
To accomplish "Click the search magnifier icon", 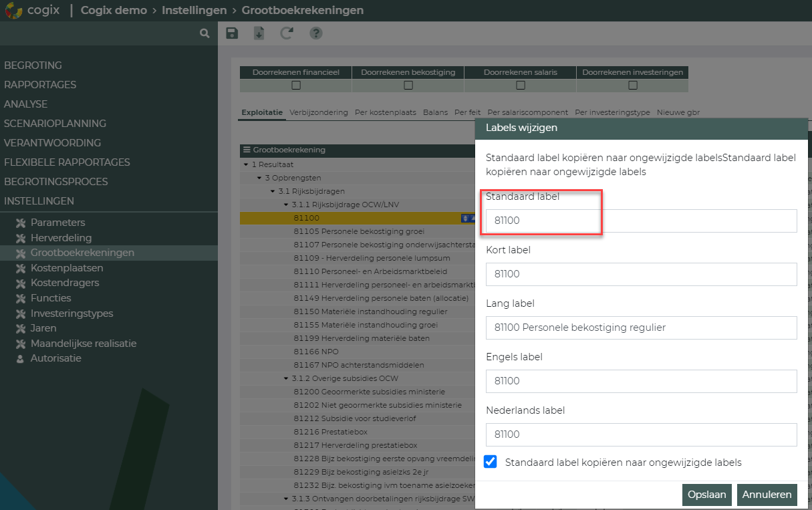I will point(205,33).
